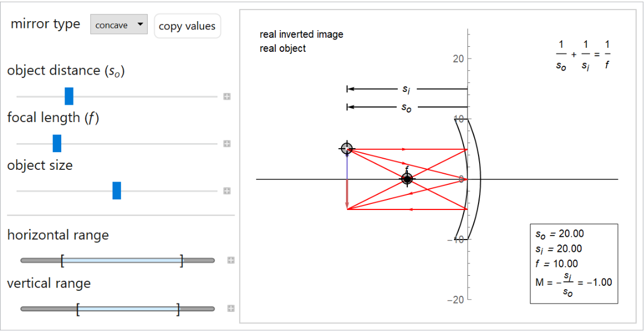Click the values box showing M = -1.00

(x=573, y=263)
